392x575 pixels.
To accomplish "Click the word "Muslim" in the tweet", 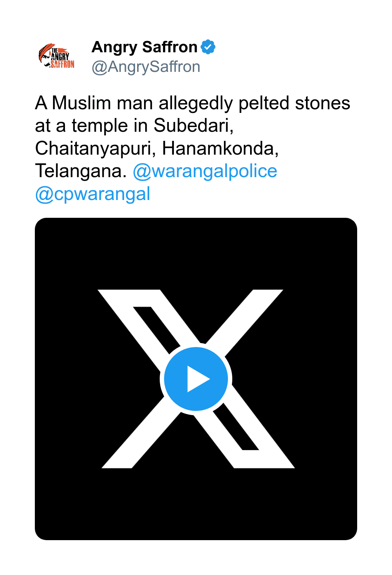I will [81, 103].
